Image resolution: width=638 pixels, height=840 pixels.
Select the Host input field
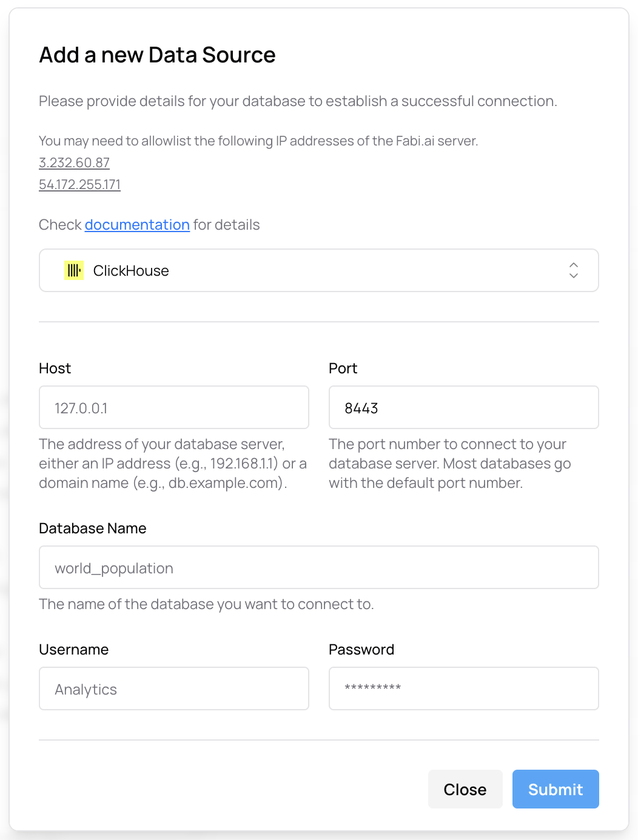173,407
